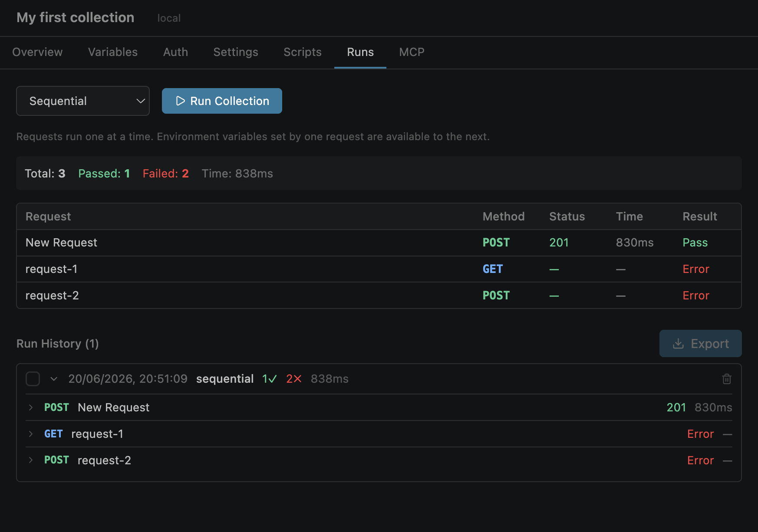758x532 pixels.
Task: Open the Settings tab
Action: 236,52
